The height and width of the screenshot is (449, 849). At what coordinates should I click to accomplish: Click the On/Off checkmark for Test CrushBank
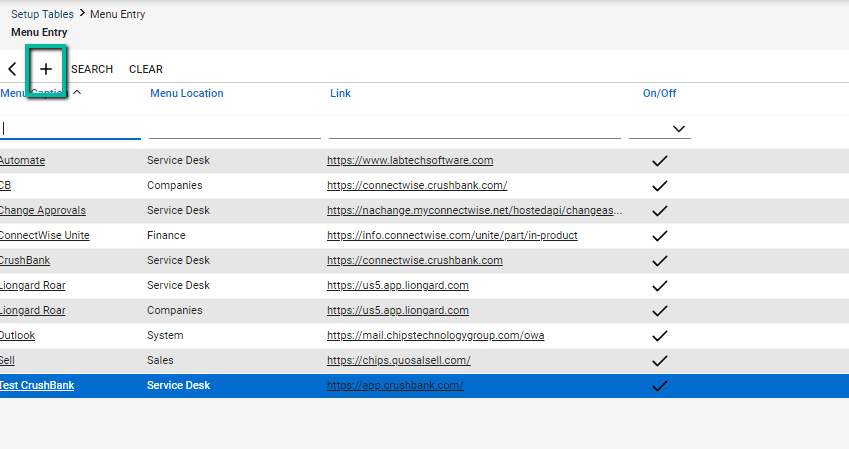(659, 386)
